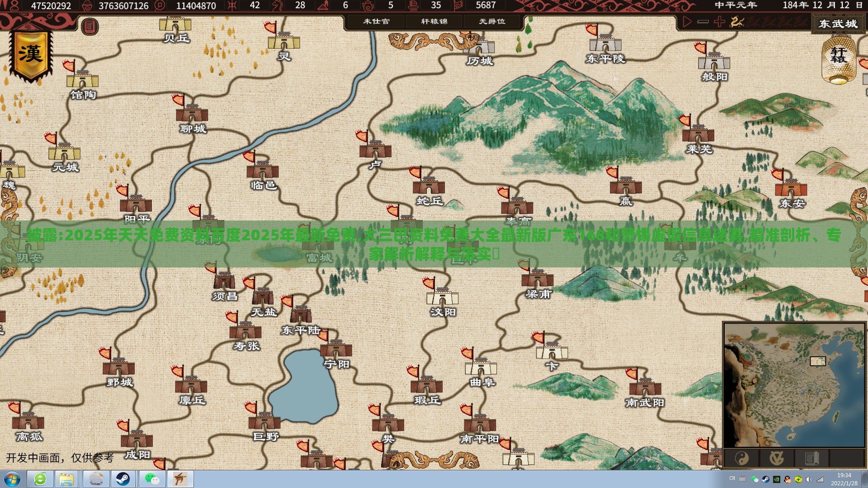Screen dimensions: 868x488
Task: Select the 东平陵 city on the map
Action: [605, 43]
